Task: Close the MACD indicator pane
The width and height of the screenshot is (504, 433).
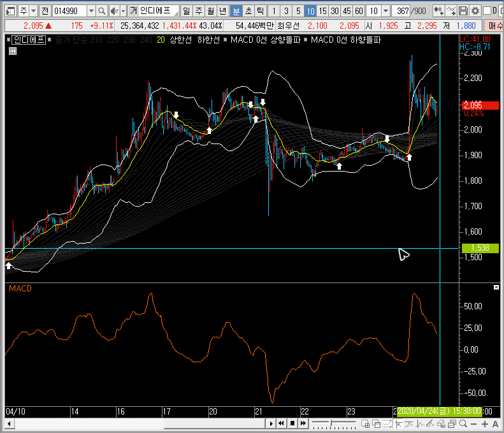Action: [496, 287]
